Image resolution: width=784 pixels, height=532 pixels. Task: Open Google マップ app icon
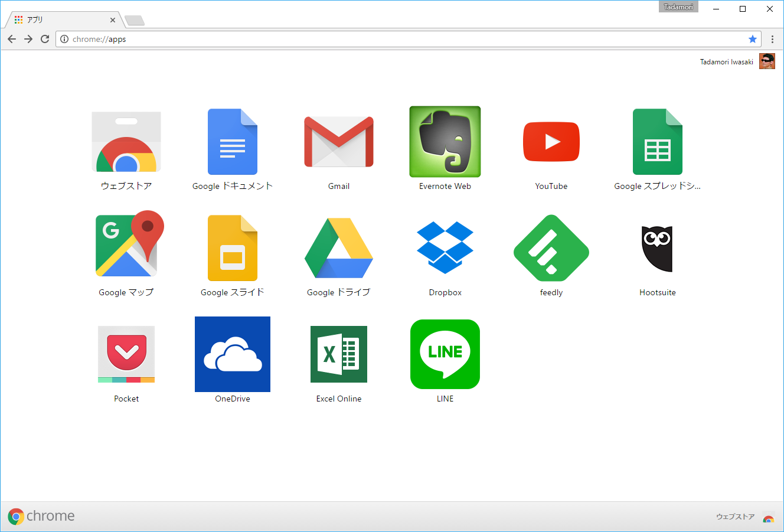tap(129, 244)
